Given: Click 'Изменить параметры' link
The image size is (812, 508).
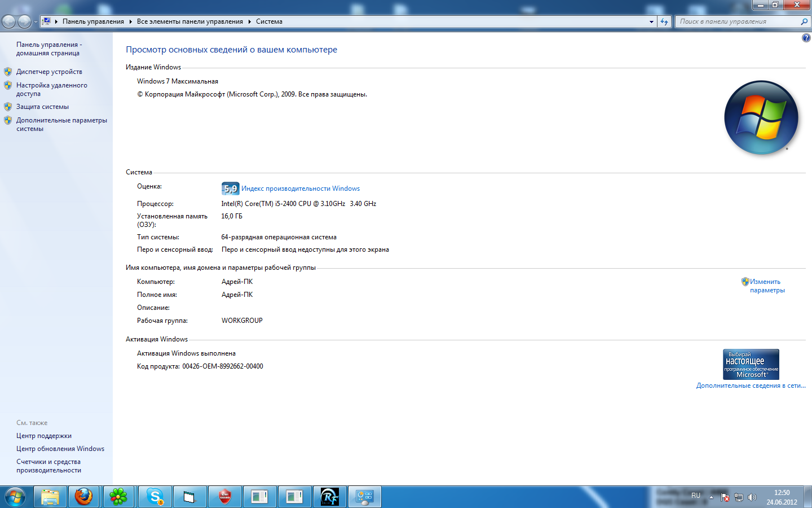Looking at the screenshot, I should (766, 286).
